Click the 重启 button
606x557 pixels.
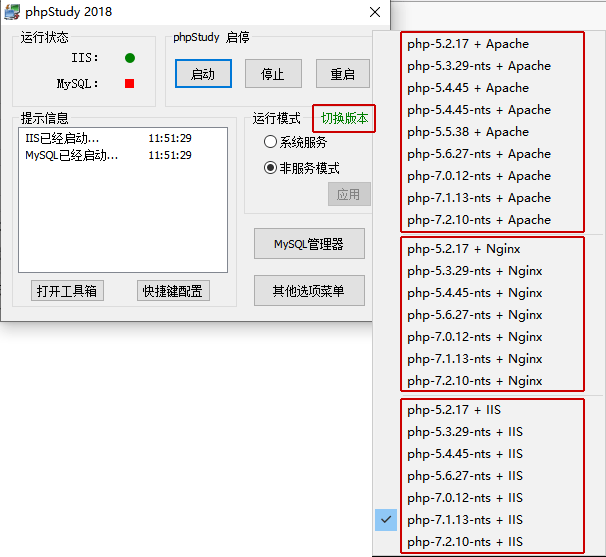(343, 73)
